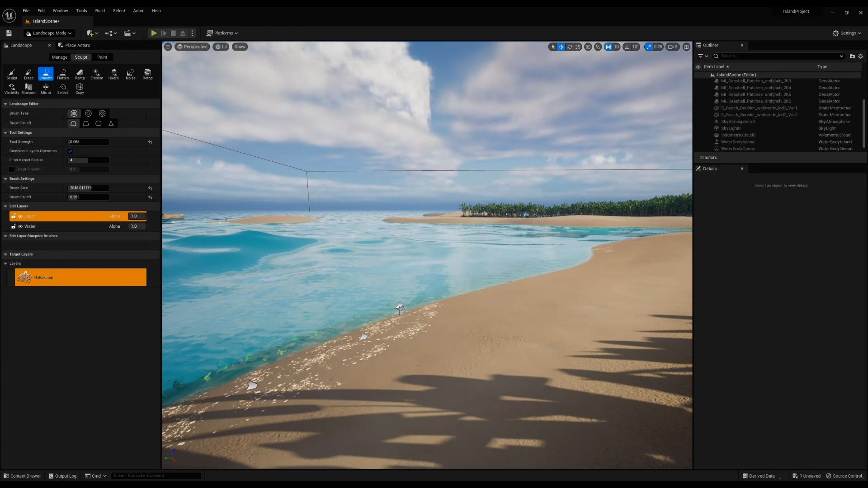Uncheck Combined Layers Operation checkbox

pyautogui.click(x=70, y=151)
